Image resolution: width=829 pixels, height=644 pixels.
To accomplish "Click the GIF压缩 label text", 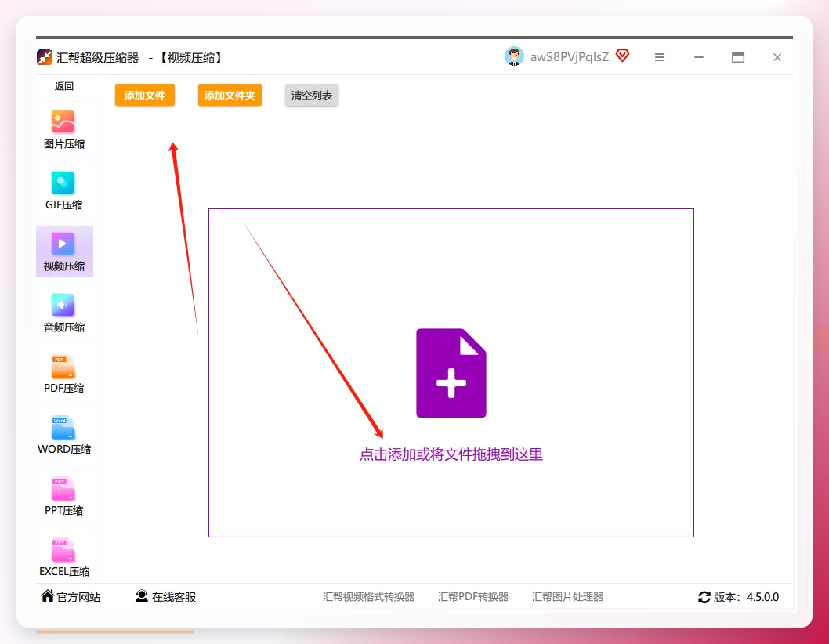I will [64, 204].
